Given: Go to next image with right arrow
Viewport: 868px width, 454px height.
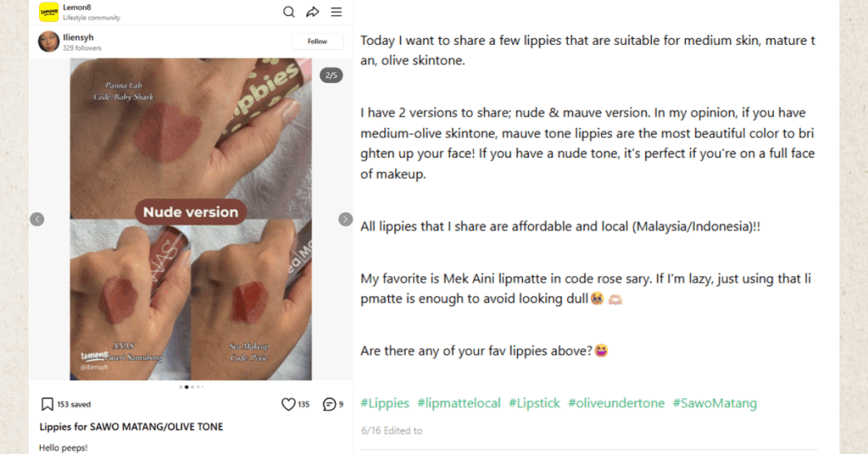Looking at the screenshot, I should click(345, 219).
